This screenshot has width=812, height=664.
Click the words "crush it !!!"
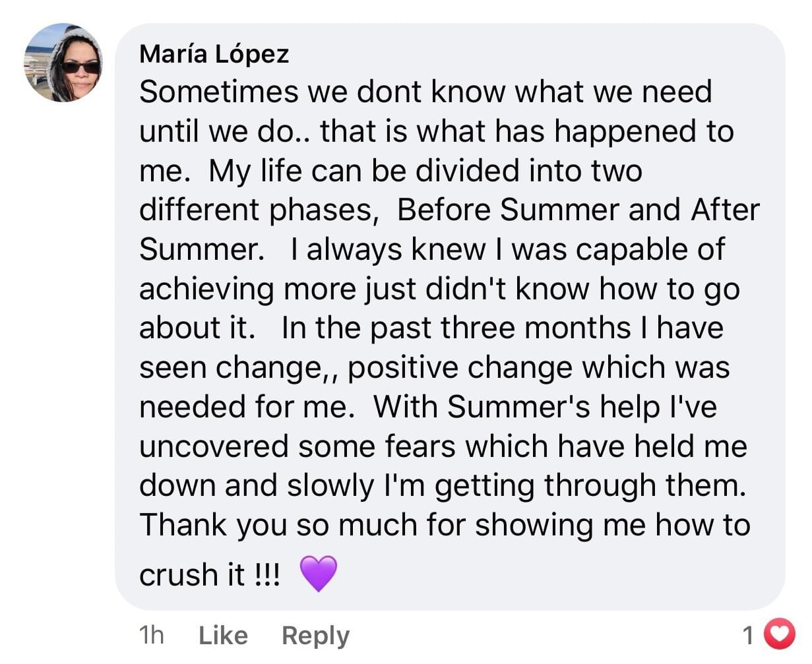210,574
